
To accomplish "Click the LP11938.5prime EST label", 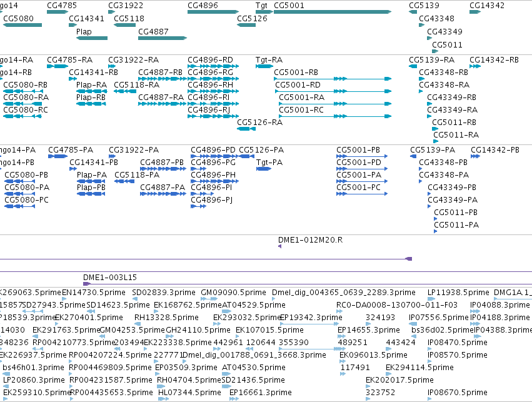I will tap(458, 293).
